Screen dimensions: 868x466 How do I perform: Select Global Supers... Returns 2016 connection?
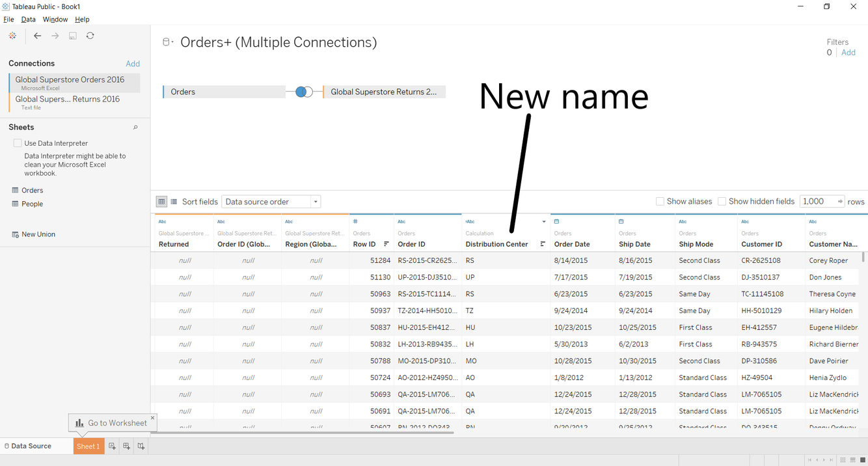(74, 102)
